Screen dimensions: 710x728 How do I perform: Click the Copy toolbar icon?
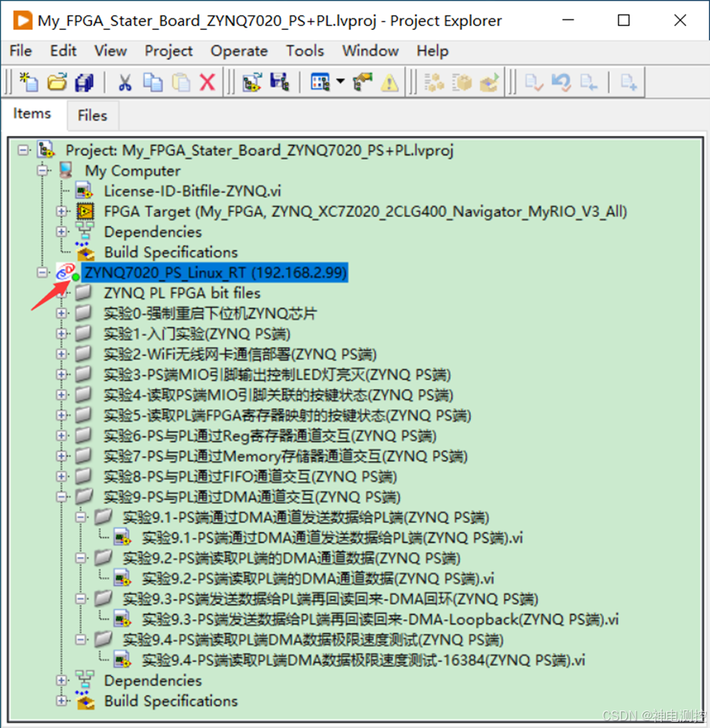[153, 82]
